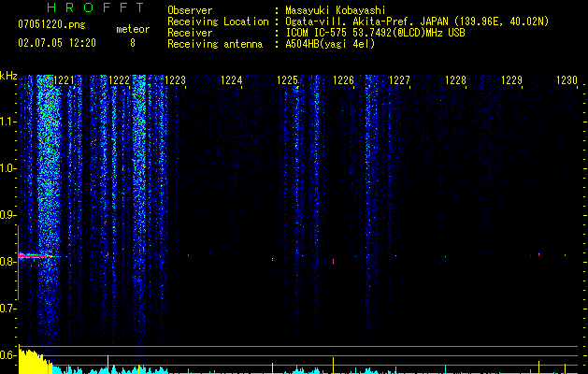Click time marker 1227

399,80
